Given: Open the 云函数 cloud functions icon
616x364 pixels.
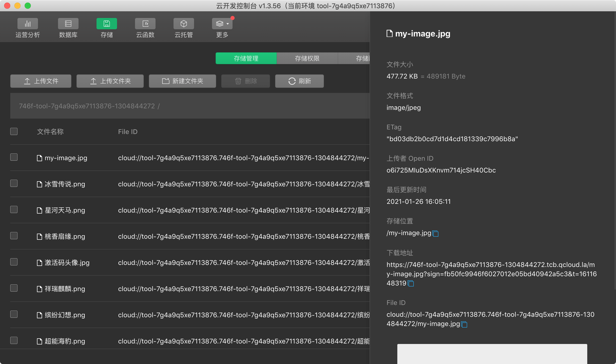Looking at the screenshot, I should pyautogui.click(x=145, y=24).
